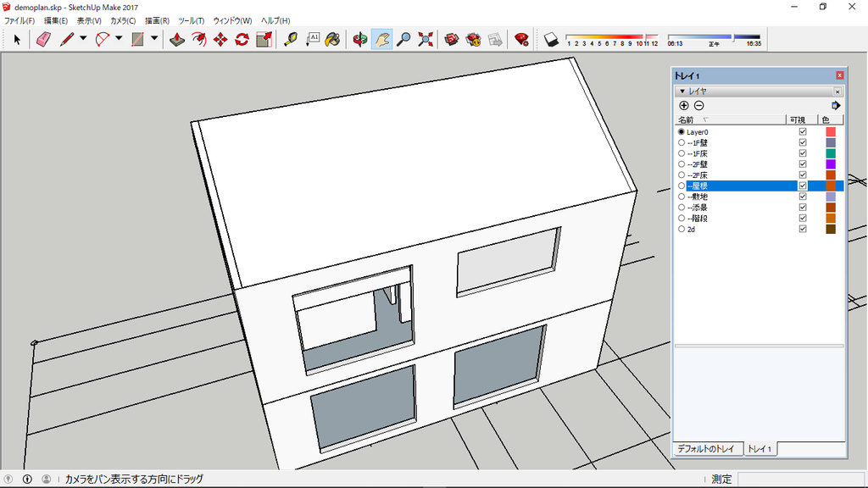This screenshot has width=868, height=488.
Task: Click the 可視 column header
Action: point(802,120)
